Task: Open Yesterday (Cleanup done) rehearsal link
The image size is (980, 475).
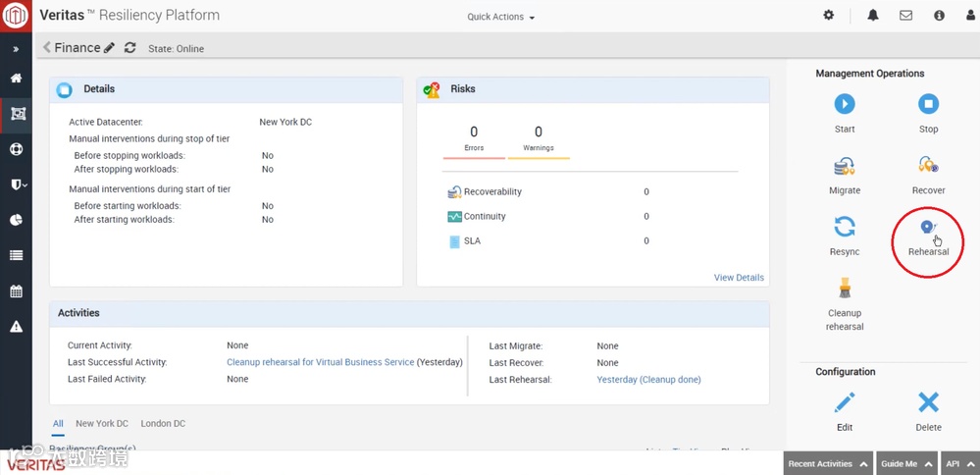Action: [x=648, y=380]
